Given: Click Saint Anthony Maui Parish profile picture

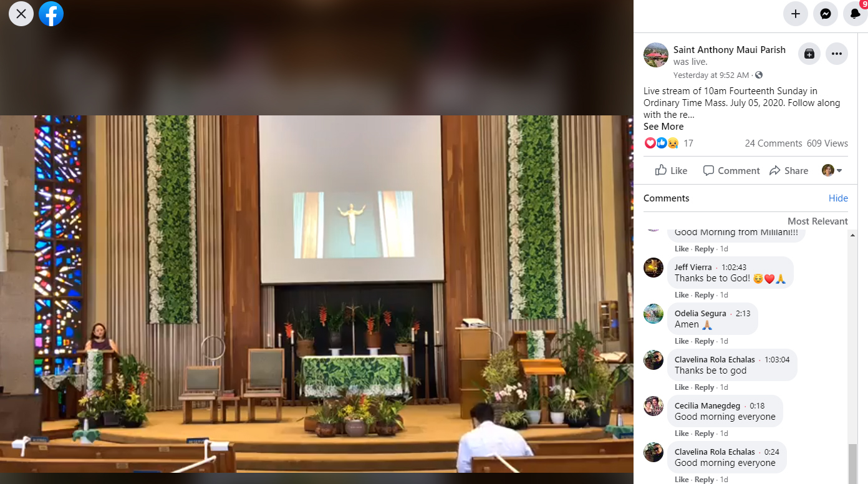Looking at the screenshot, I should point(656,55).
